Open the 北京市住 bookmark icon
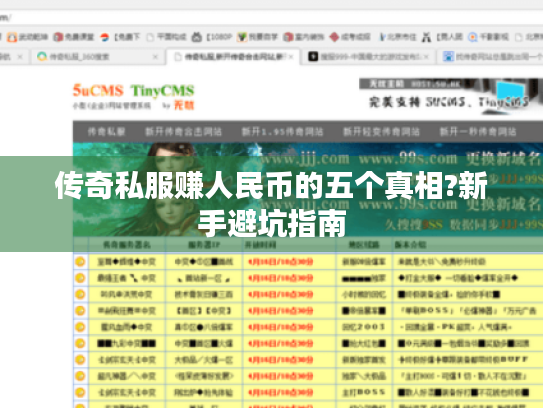Viewport: 543px width, 408px height. point(382,37)
